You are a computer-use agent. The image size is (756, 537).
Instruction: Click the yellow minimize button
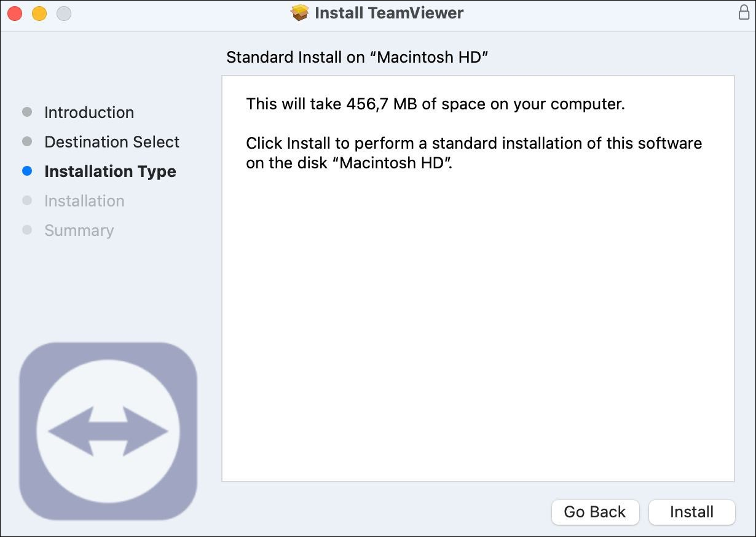[x=39, y=12]
